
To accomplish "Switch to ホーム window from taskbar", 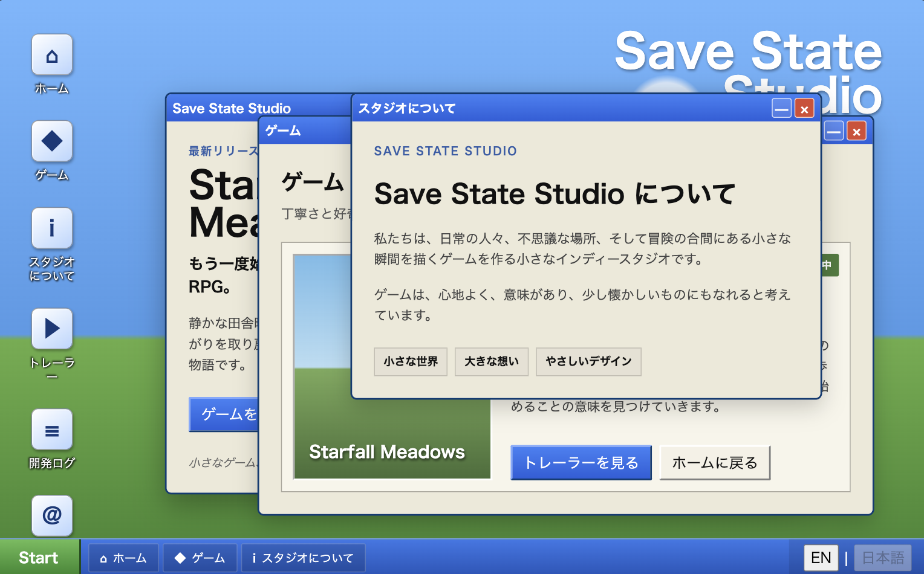I will pyautogui.click(x=124, y=558).
